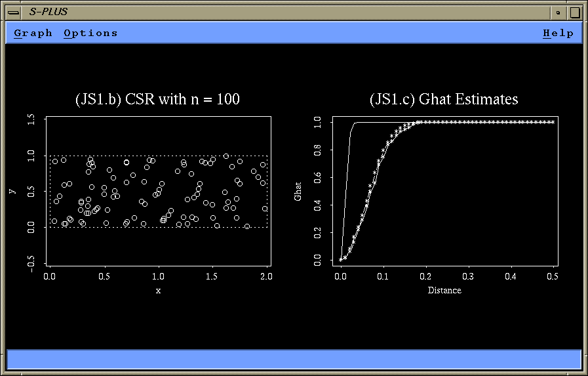Click the 'x' axis label under the CSR plot

[x=158, y=290]
